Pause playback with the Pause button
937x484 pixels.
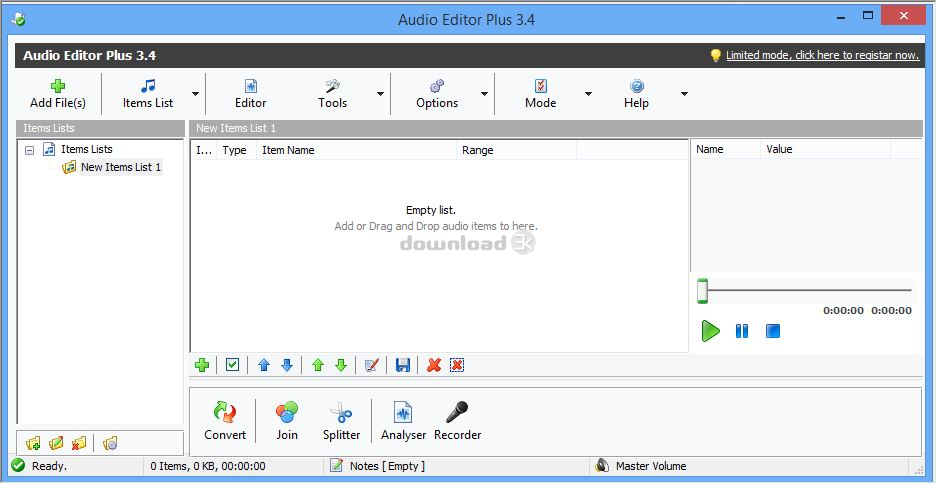742,330
